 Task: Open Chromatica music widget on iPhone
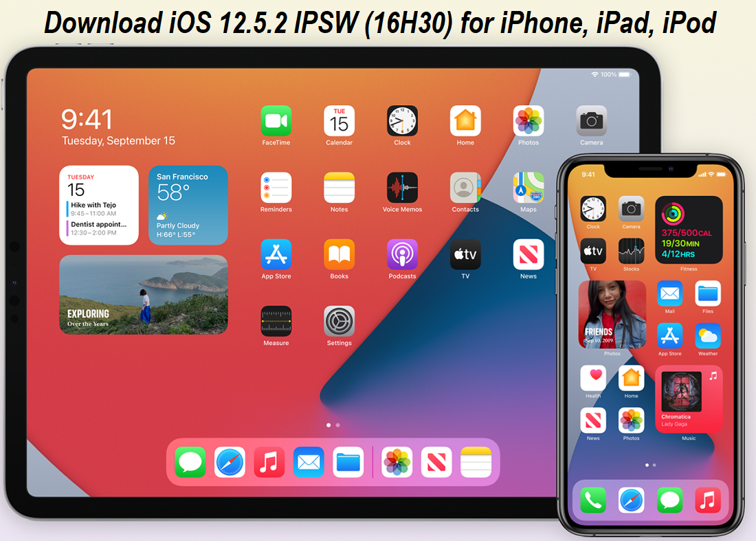[x=689, y=399]
